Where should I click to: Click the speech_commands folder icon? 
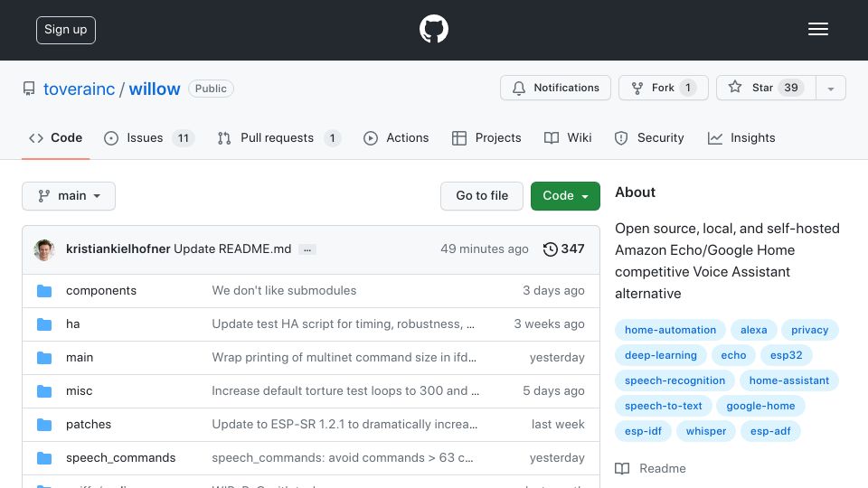(x=44, y=458)
